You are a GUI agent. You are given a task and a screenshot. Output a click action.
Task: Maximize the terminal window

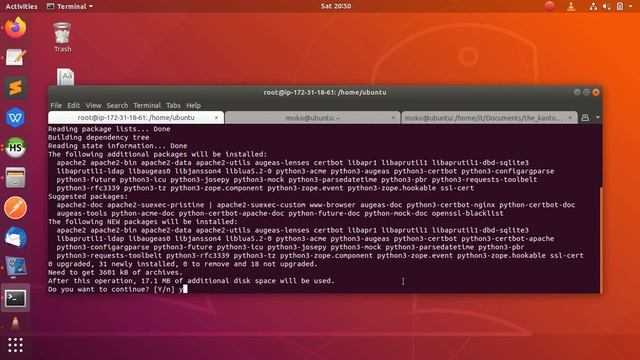[586, 92]
